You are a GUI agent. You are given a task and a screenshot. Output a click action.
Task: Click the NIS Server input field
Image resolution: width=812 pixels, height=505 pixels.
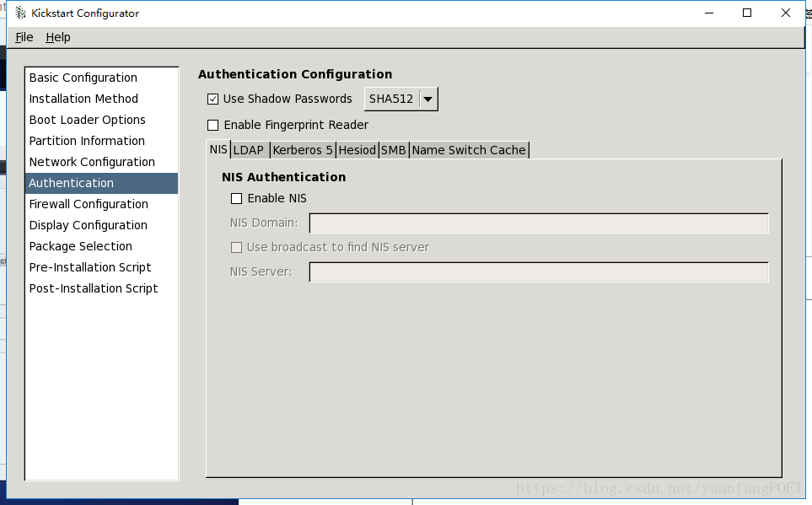pyautogui.click(x=539, y=272)
